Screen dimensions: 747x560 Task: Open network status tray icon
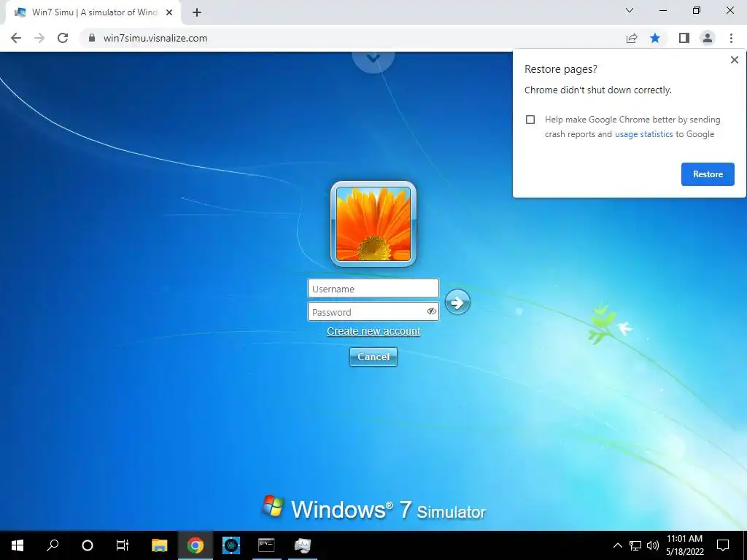635,545
